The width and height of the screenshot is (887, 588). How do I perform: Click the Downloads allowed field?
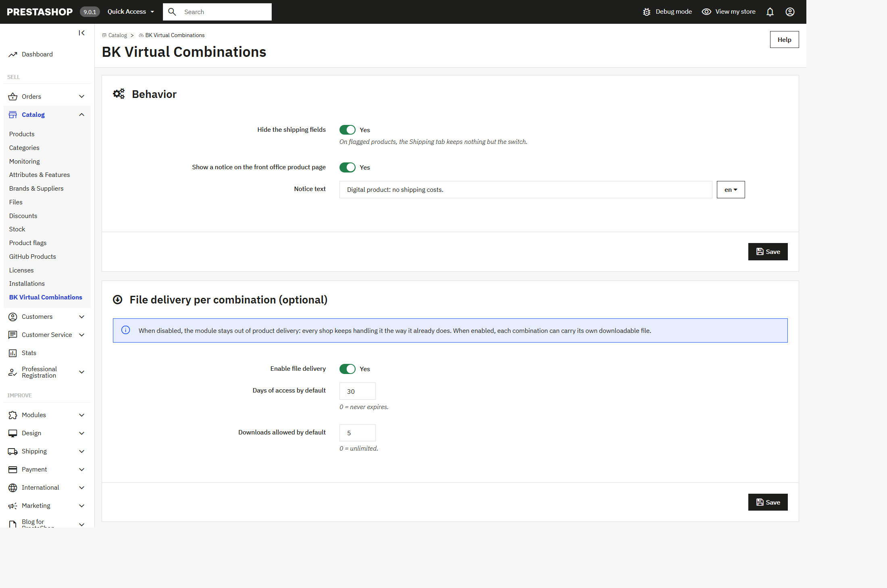click(x=358, y=433)
